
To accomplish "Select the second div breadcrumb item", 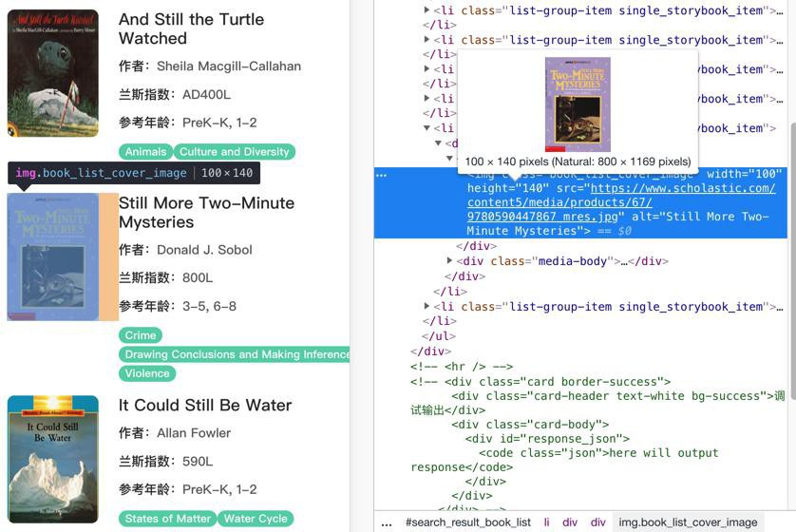I will [x=598, y=522].
